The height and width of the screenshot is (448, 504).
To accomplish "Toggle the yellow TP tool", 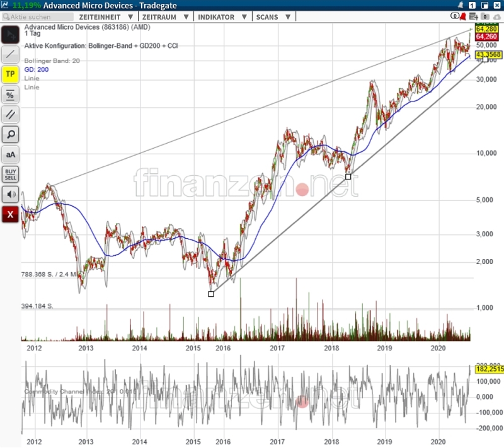I will click(10, 74).
